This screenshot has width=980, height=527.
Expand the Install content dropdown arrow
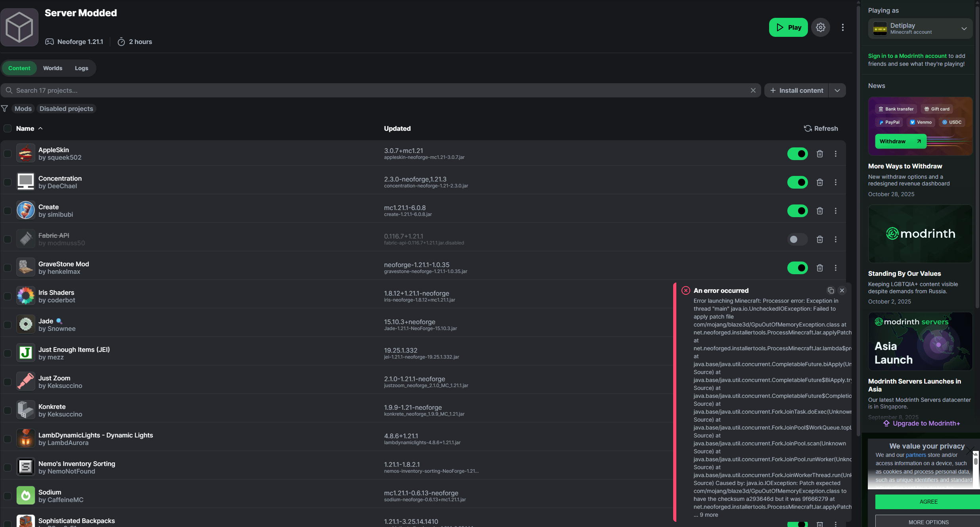(x=837, y=90)
